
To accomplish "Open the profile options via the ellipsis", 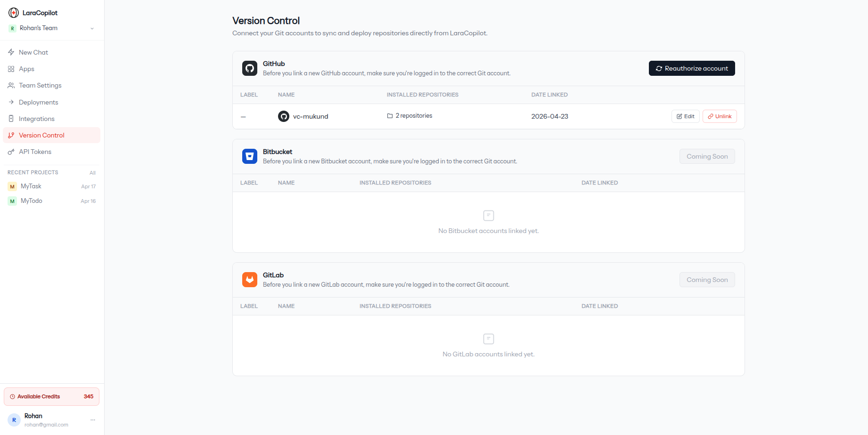I will point(93,419).
